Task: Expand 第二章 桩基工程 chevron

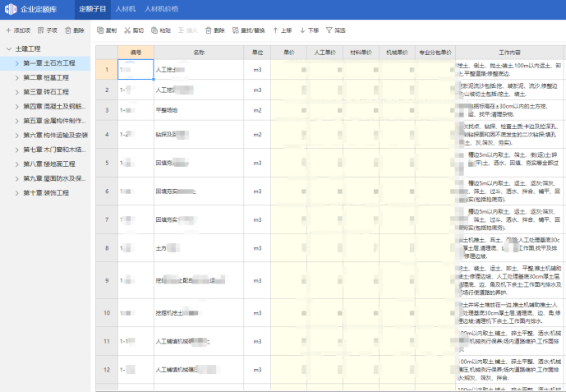Action: (16, 77)
